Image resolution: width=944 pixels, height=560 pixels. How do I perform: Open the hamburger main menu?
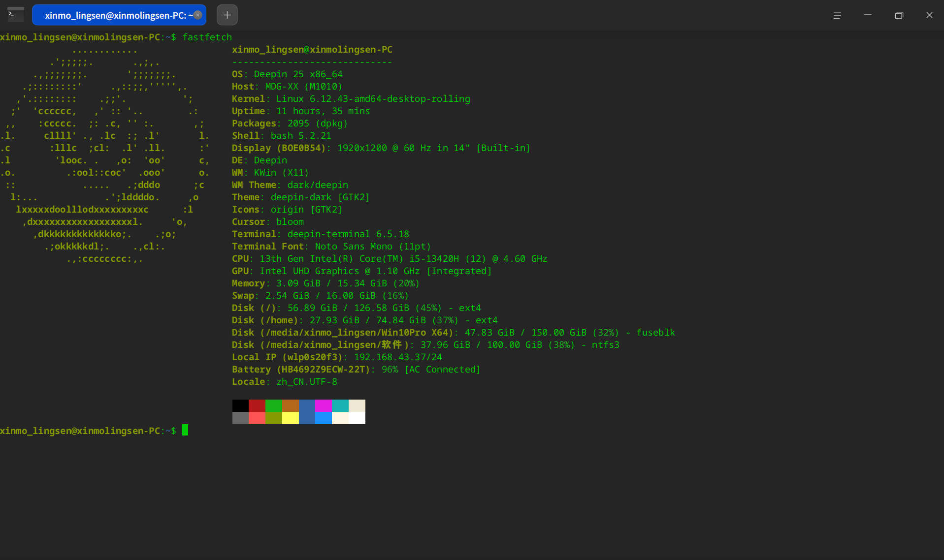point(837,15)
